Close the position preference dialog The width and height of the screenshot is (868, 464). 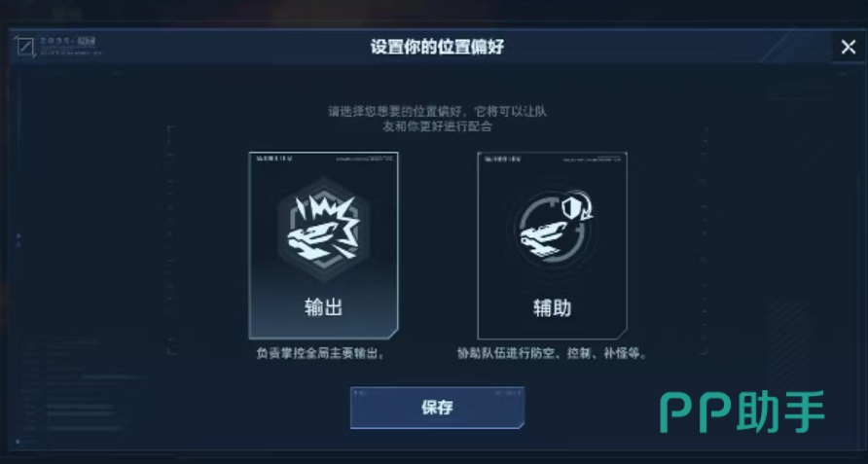click(849, 47)
